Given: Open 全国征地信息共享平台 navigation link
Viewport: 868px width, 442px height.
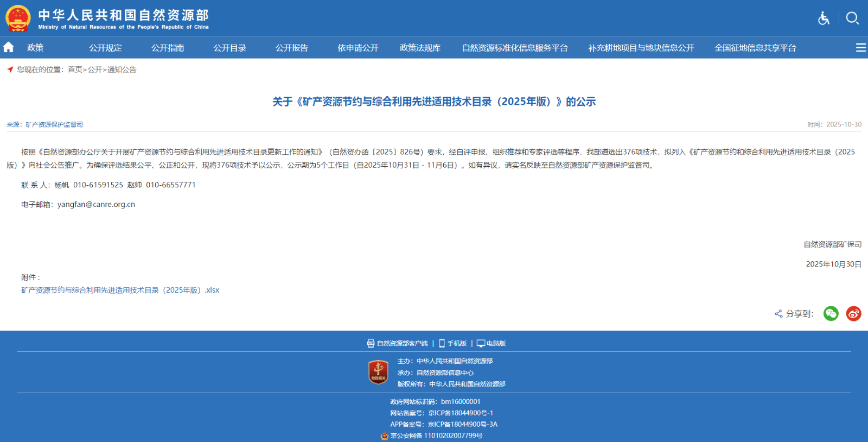Looking at the screenshot, I should [x=755, y=48].
